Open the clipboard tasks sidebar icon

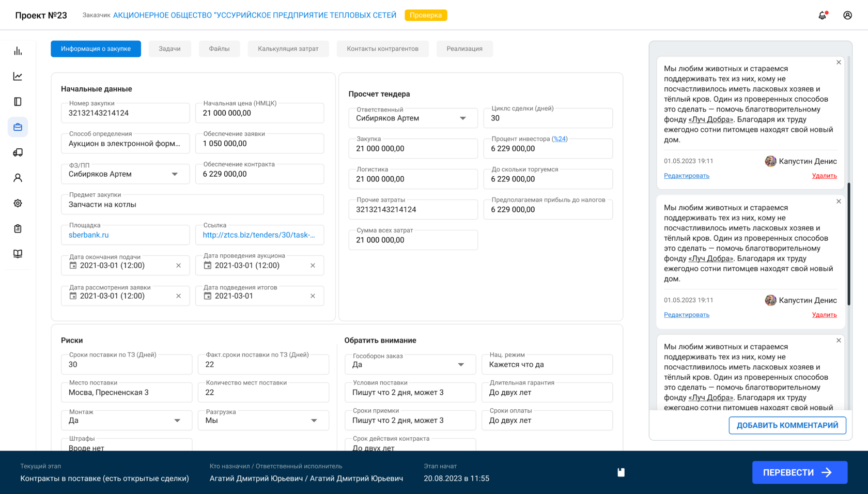coord(18,228)
